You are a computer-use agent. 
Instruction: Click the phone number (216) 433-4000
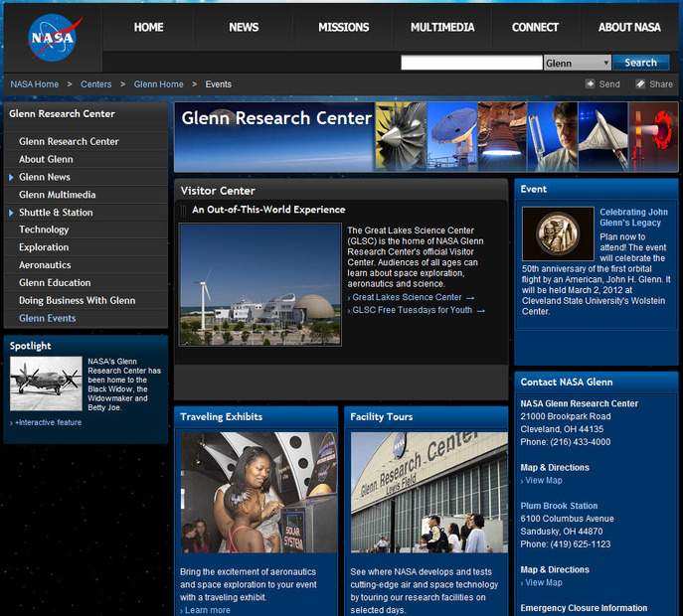tap(581, 442)
